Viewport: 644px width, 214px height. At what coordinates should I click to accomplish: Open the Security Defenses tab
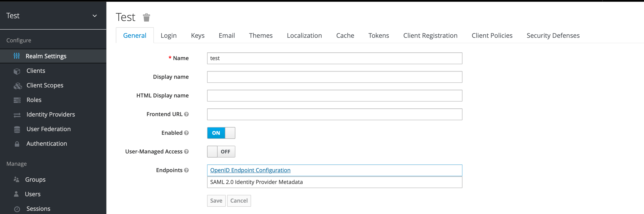click(x=553, y=35)
